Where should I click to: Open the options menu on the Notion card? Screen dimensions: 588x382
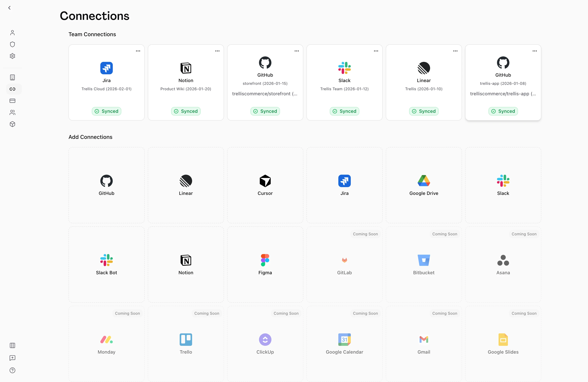tap(217, 51)
